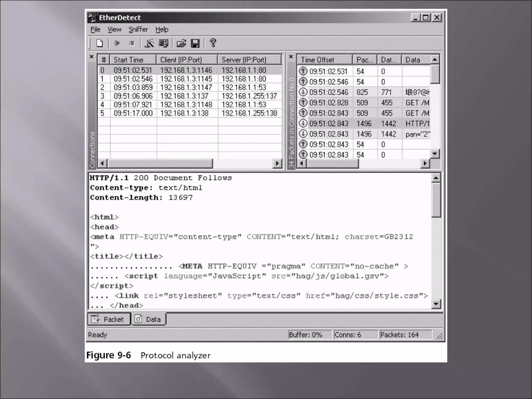This screenshot has width=532, height=399.
Task: Click the question mark help icon
Action: [213, 43]
